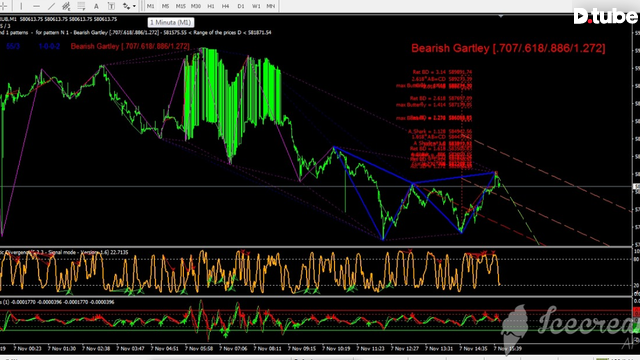The height and width of the screenshot is (360, 640).
Task: Click the red Bearish Gartley pattern title
Action: coord(508,48)
